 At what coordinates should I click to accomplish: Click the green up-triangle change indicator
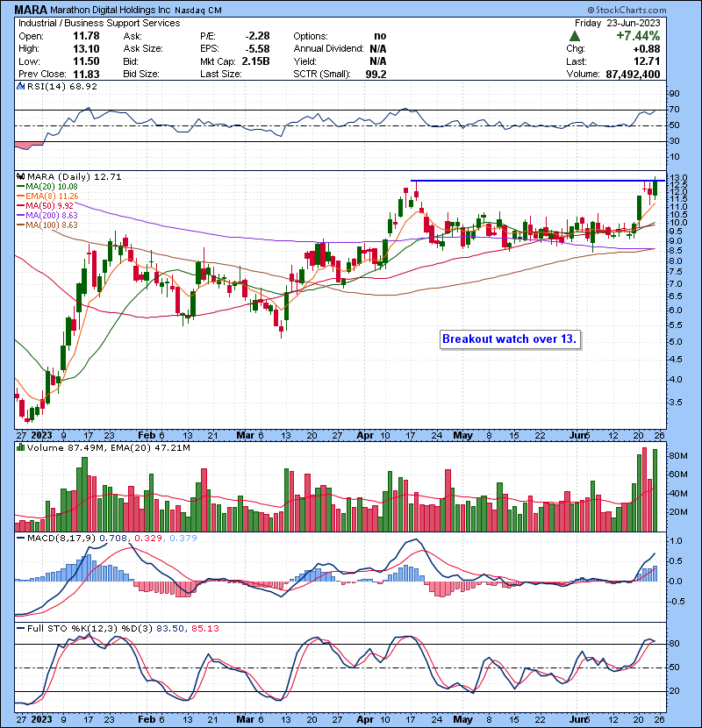(574, 36)
